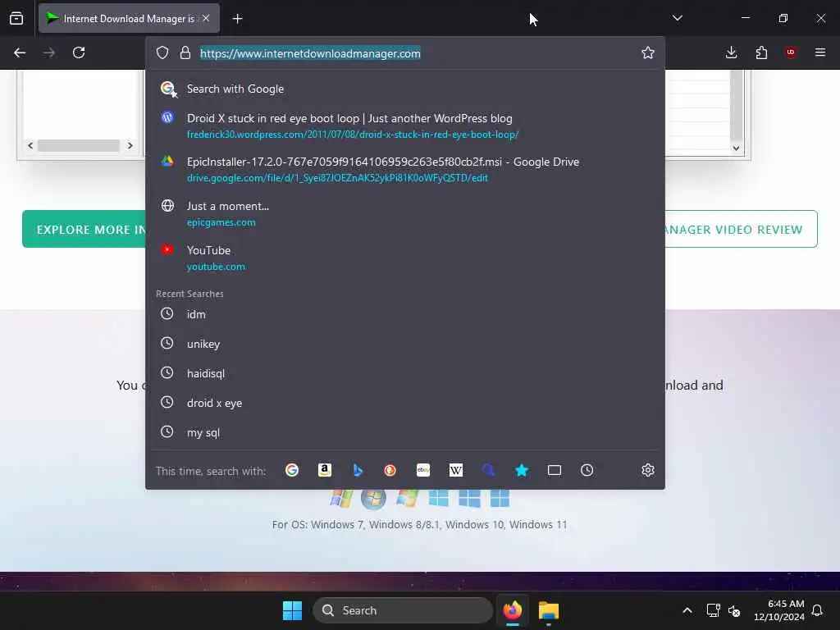Click the tracking protection shield icon
This screenshot has width=840, height=630.
[162, 52]
